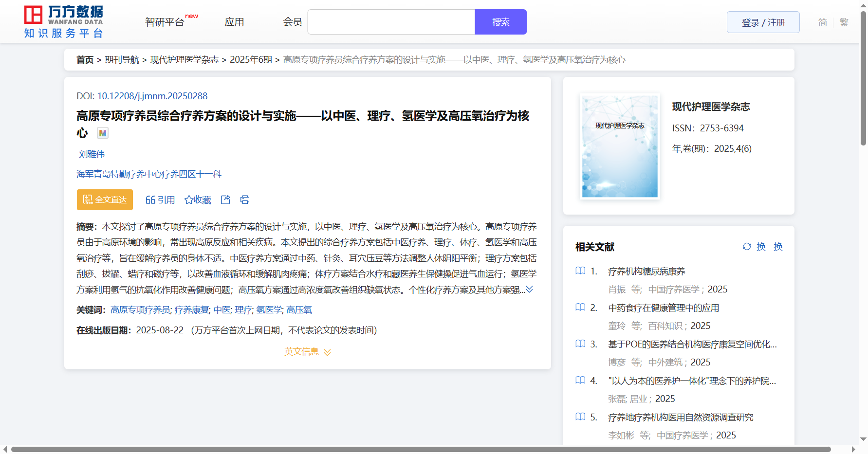Image resolution: width=868 pixels, height=454 pixels.
Task: Click the M badge icon after the title
Action: tap(102, 133)
